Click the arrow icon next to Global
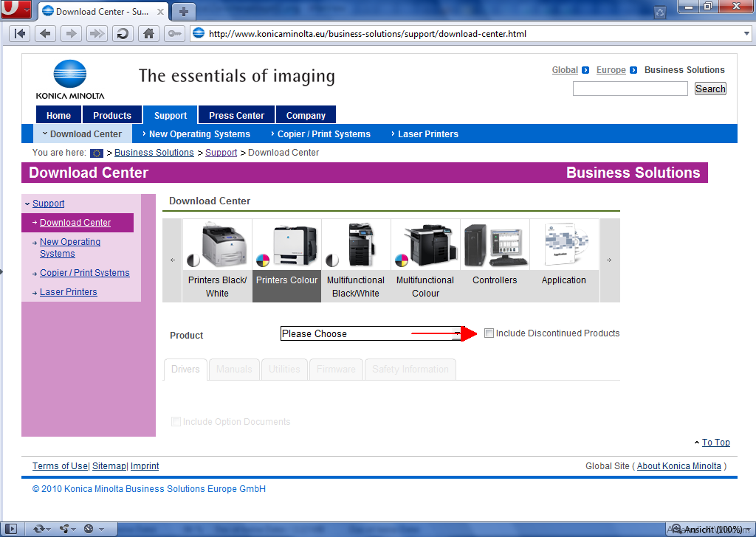 [x=585, y=70]
